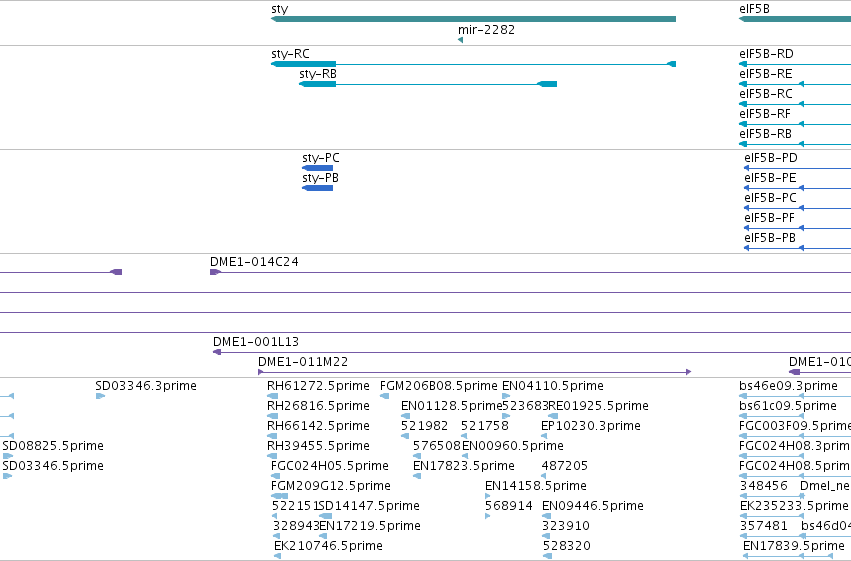Click EN01128.5prime EST label
The height and width of the screenshot is (561, 851).
coord(452,406)
